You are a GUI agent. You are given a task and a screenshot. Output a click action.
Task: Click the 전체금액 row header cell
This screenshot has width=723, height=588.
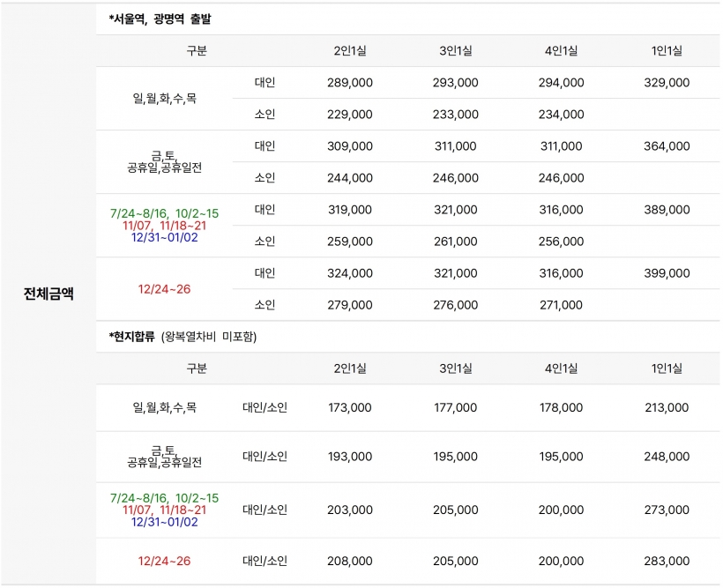pos(48,294)
